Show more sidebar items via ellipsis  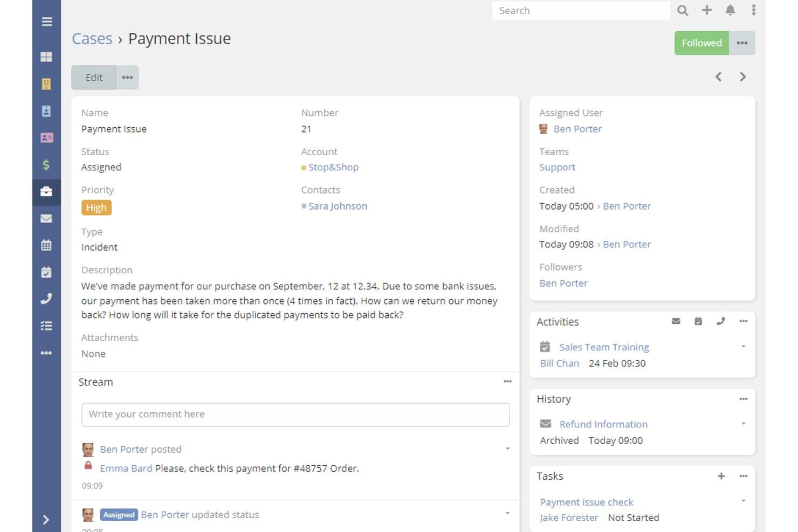[46, 353]
